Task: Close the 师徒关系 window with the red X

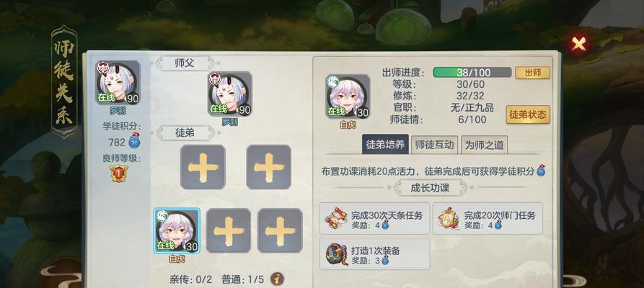Action: [x=579, y=43]
